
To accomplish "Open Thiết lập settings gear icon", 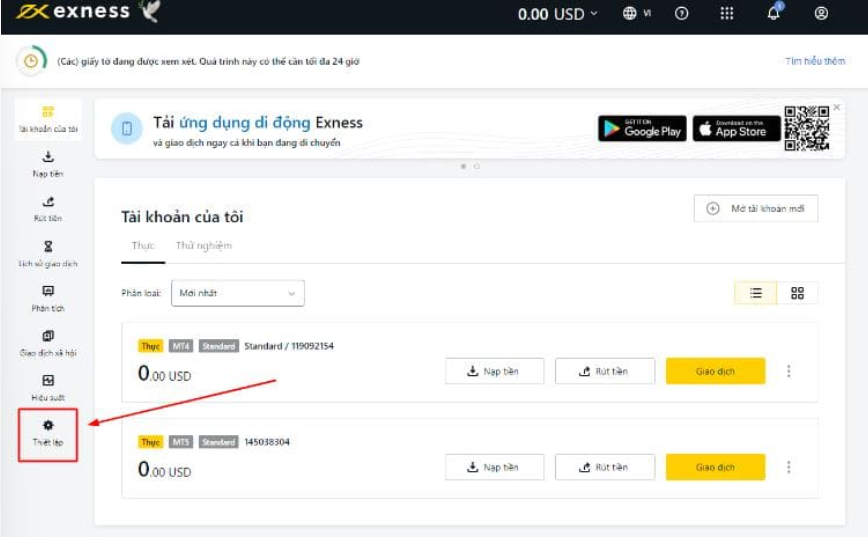I will click(48, 426).
